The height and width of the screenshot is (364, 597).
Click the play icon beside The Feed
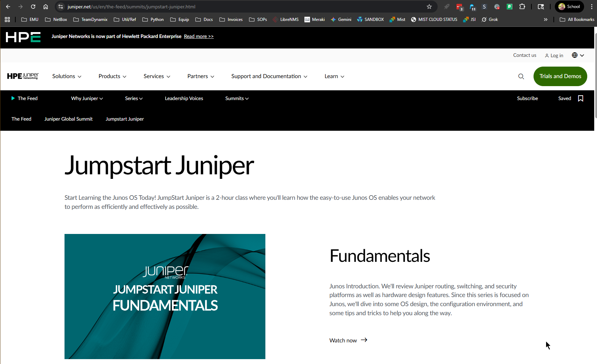tap(13, 98)
